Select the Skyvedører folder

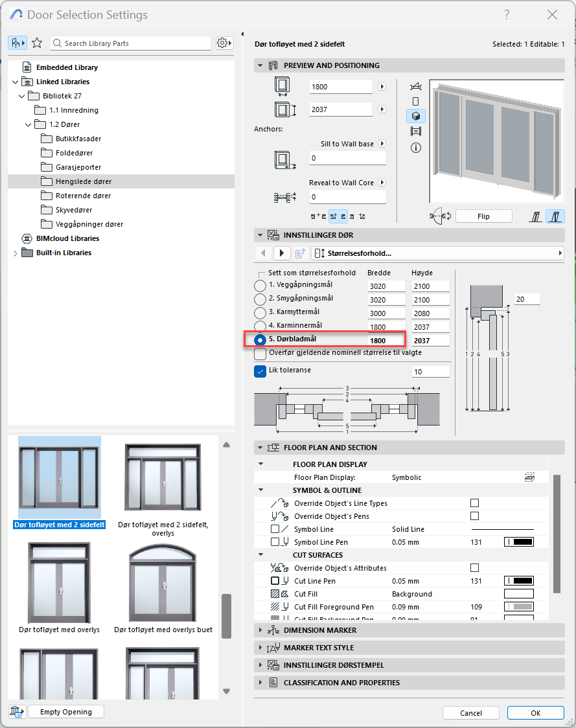(x=74, y=210)
